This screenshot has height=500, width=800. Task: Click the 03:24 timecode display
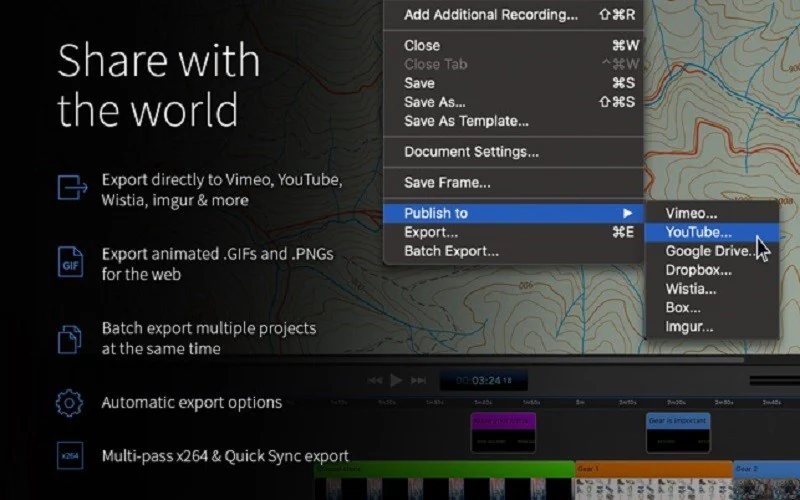[484, 381]
